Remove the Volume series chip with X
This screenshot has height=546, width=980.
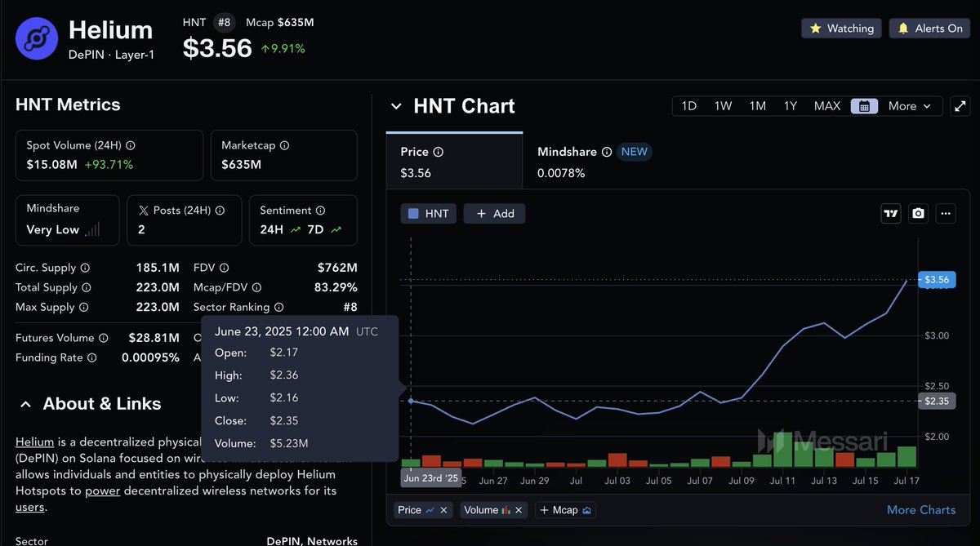pyautogui.click(x=520, y=510)
